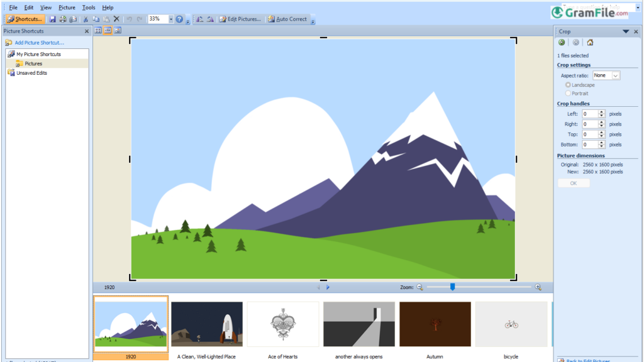Rotate the picture counterclockwise
The width and height of the screenshot is (644, 362).
(x=200, y=19)
